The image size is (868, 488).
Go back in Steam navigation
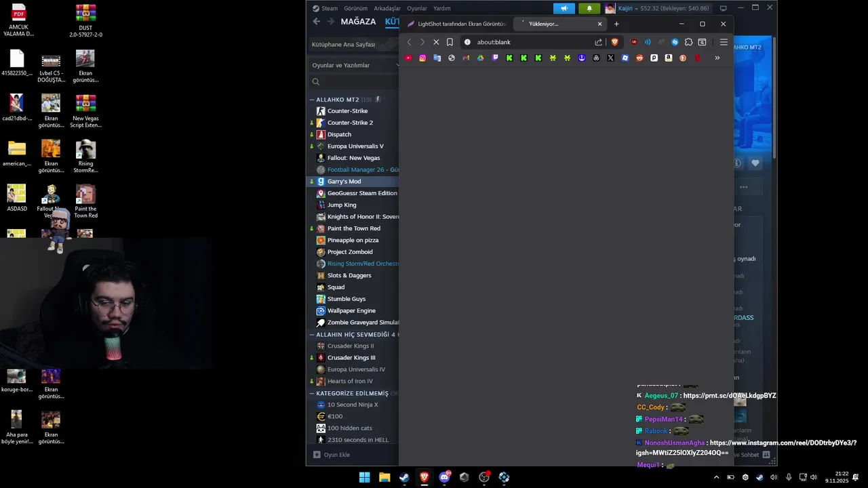[x=316, y=22]
